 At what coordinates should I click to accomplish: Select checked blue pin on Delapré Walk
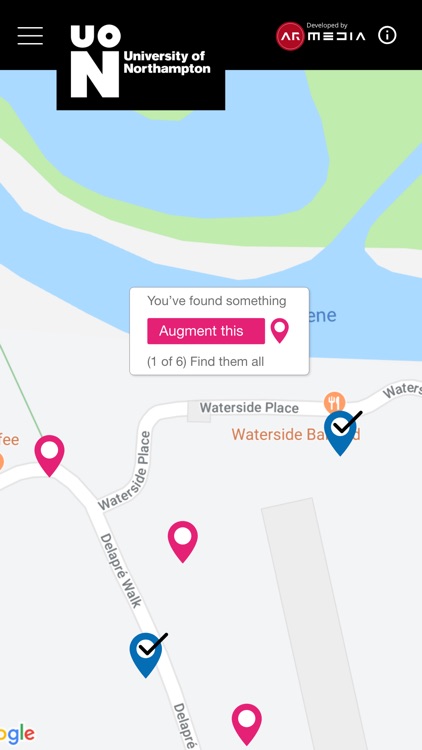[x=146, y=654]
